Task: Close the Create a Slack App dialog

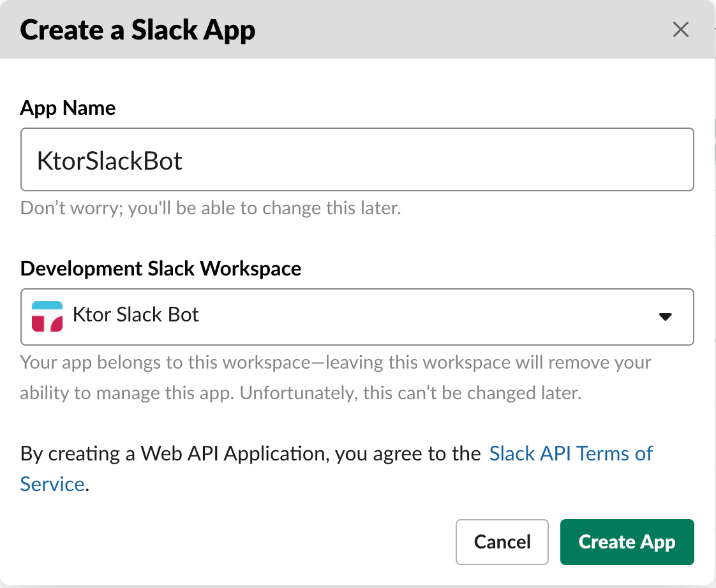Action: point(681,29)
